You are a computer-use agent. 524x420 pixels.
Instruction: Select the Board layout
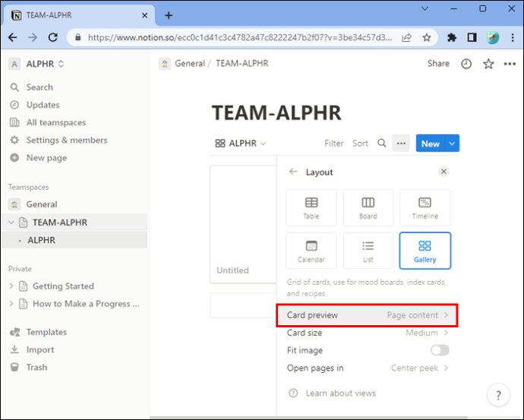point(368,207)
